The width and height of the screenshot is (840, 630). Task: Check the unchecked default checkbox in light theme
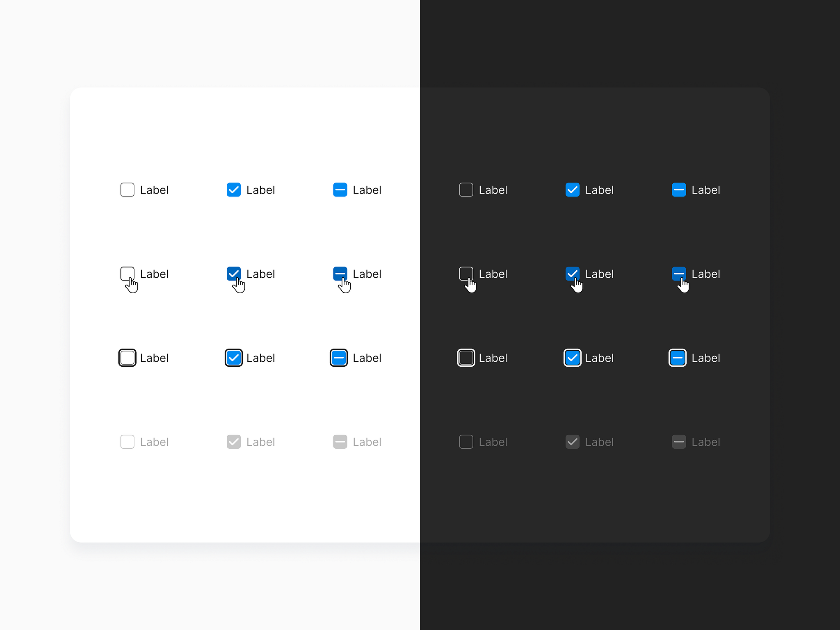tap(127, 190)
